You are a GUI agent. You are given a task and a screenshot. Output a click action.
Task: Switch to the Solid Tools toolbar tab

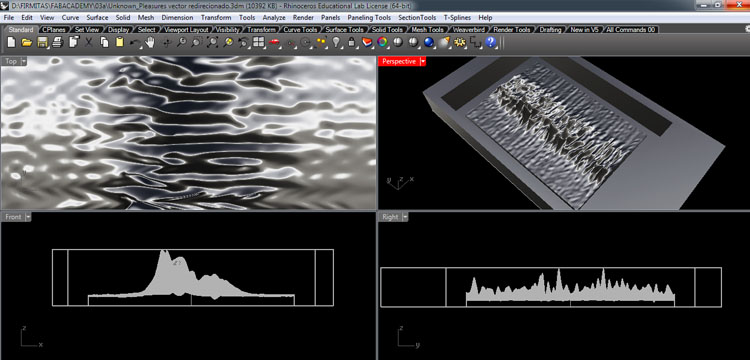point(387,30)
